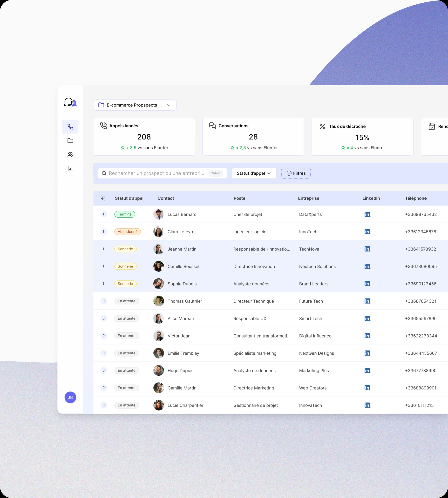
Task: Open Sophie Dubois's LinkedIn icon
Action: [367, 284]
